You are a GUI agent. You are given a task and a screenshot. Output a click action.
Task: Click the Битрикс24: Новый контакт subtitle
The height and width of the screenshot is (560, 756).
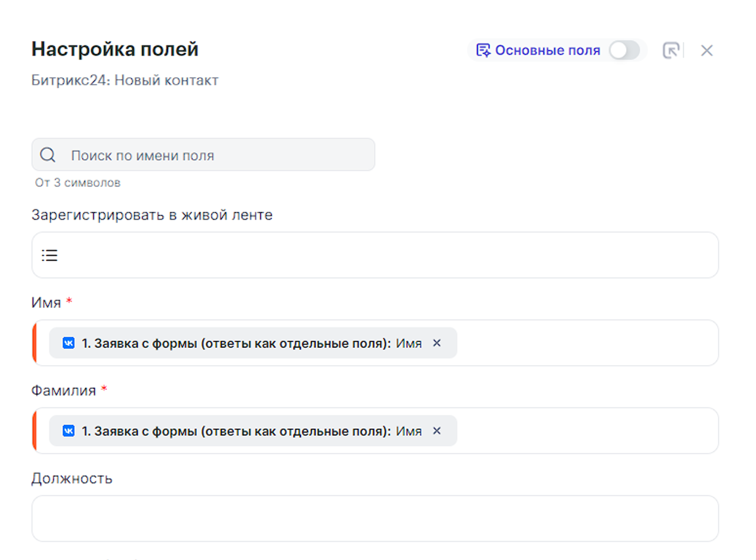click(x=125, y=80)
